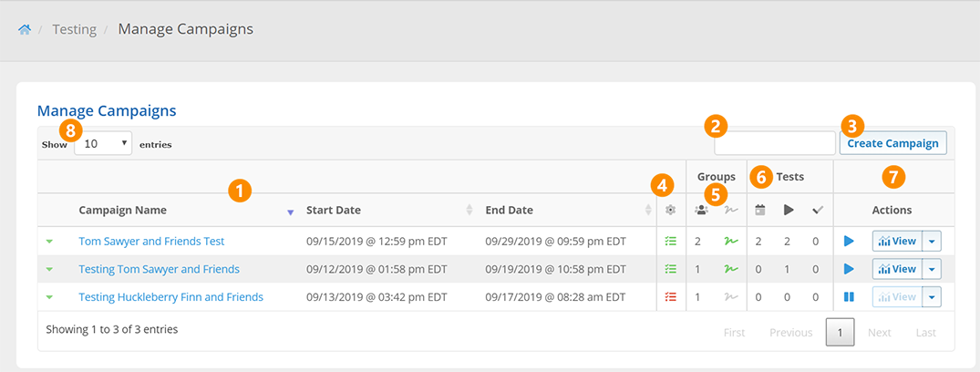Click the pause icon for Testing Huckleberry Finn and Friends
Viewport: 980px width, 372px height.
pyautogui.click(x=849, y=296)
